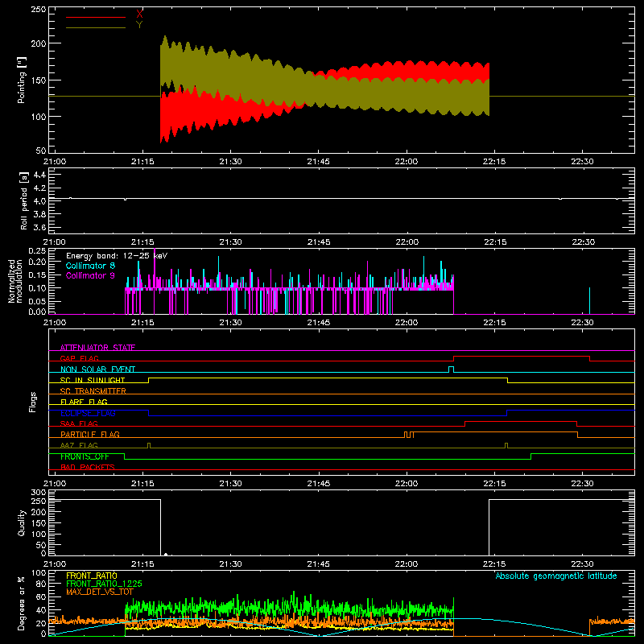Click the magenta 'Collimator 9' legend text
This screenshot has width=644, height=644.
[90, 275]
